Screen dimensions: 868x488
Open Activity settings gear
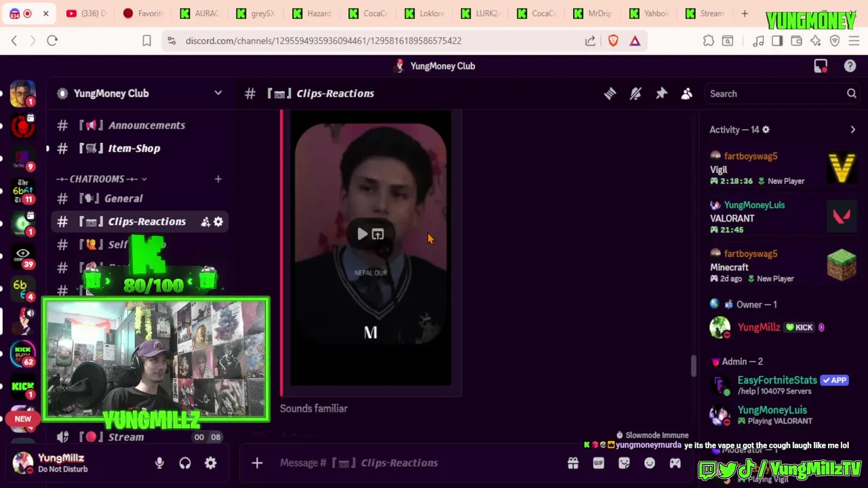click(766, 129)
